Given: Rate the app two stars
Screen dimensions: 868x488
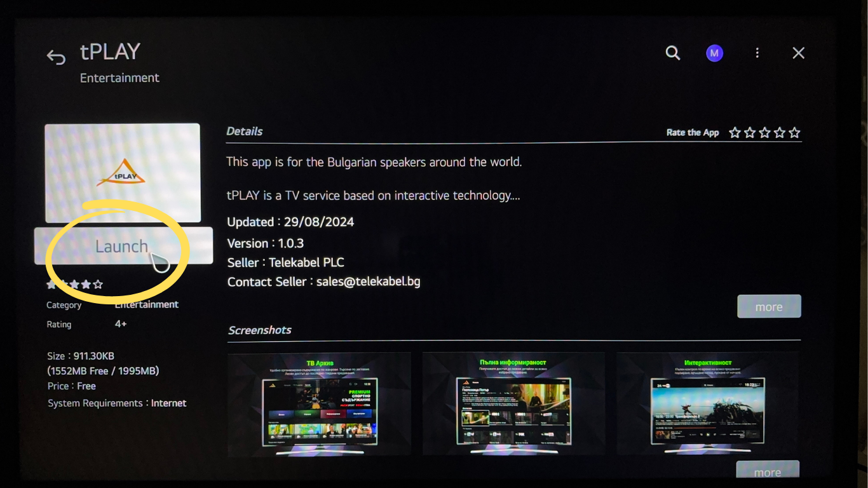Looking at the screenshot, I should point(750,133).
